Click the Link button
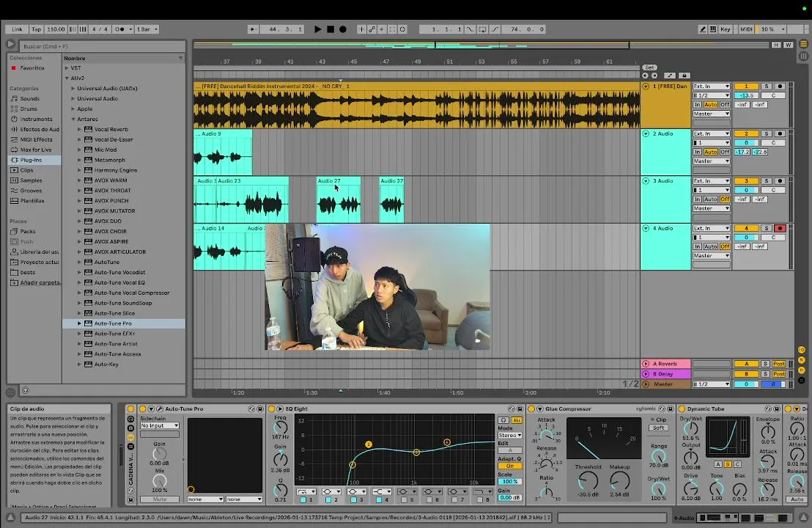This screenshot has height=528, width=812. (17, 29)
